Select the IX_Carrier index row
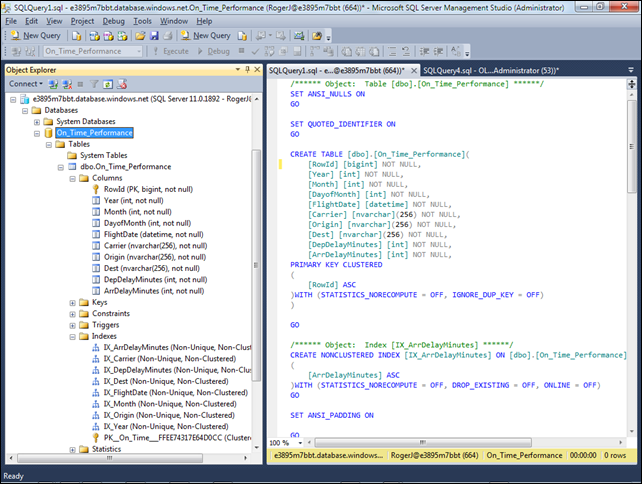642x484 pixels. 164,359
